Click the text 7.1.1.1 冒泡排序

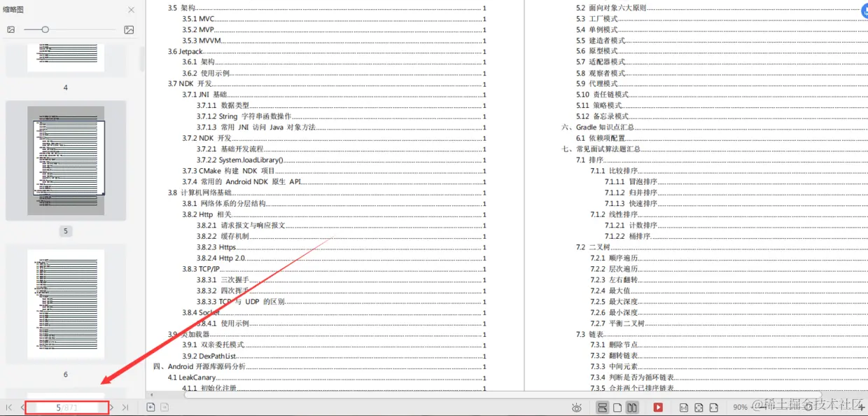[631, 182]
